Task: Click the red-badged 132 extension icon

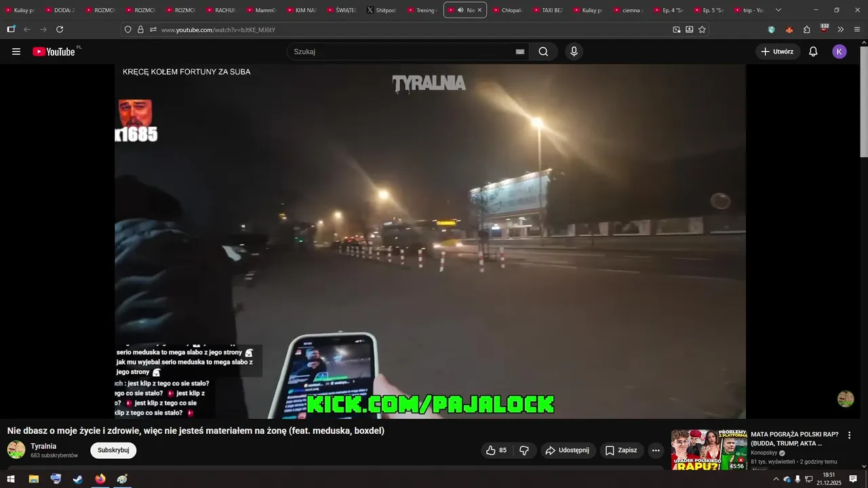Action: click(824, 28)
